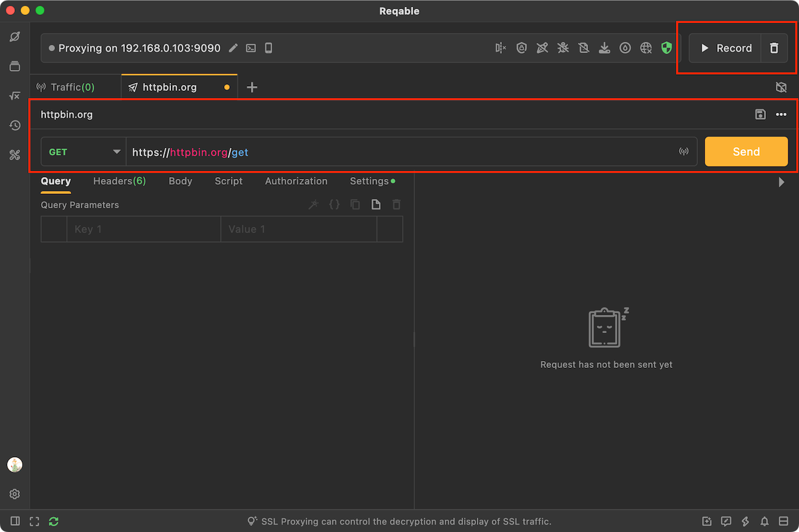Toggle the globe system proxy icon
The image size is (799, 532).
click(646, 48)
